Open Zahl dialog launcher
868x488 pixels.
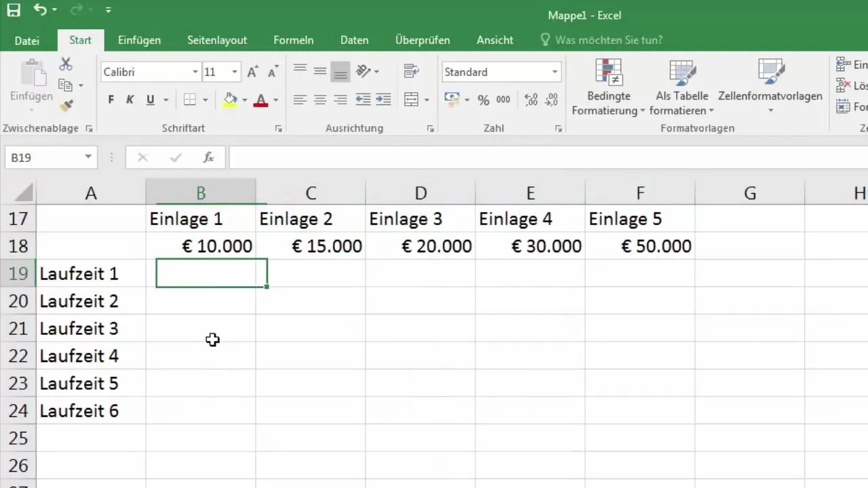[558, 128]
